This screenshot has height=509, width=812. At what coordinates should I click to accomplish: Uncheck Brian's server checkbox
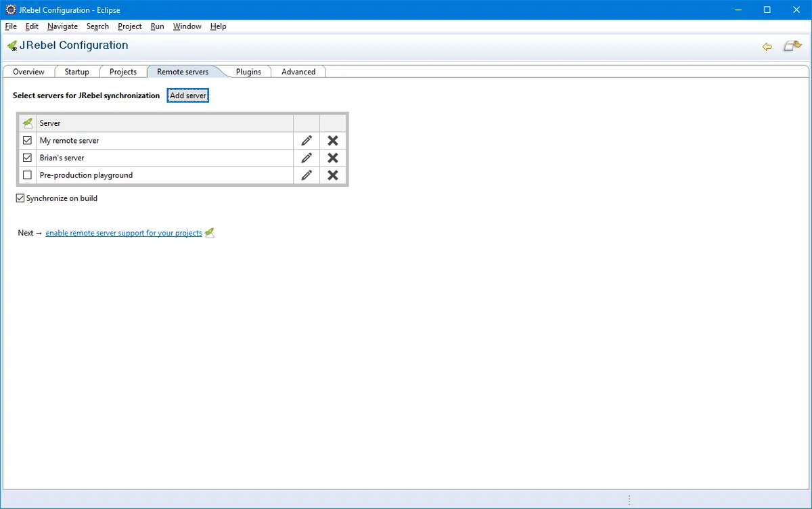tap(27, 158)
